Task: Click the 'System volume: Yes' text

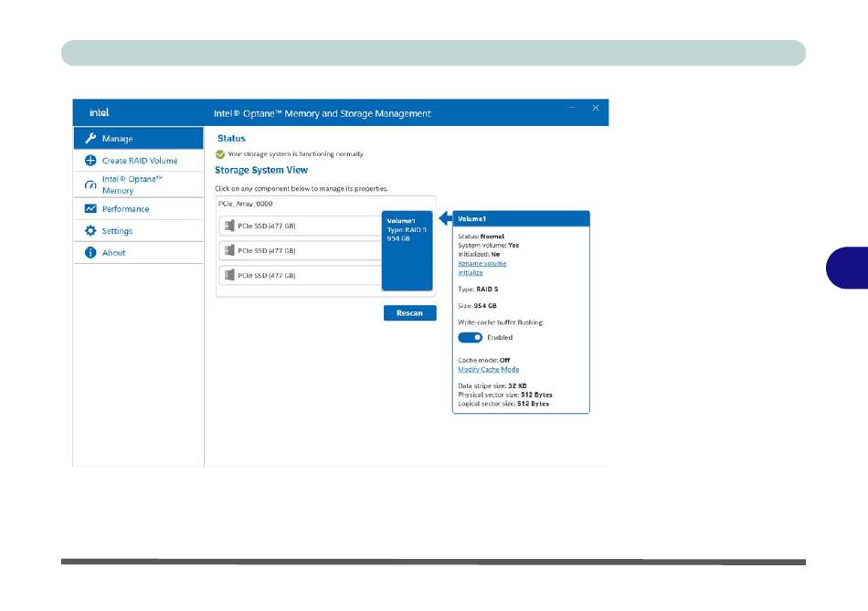Action: point(488,245)
